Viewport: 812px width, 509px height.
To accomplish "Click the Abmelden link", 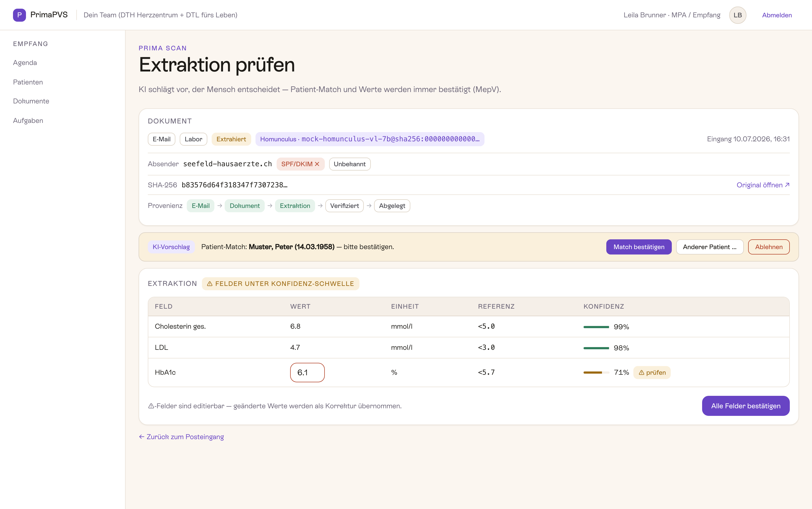I will pyautogui.click(x=777, y=15).
